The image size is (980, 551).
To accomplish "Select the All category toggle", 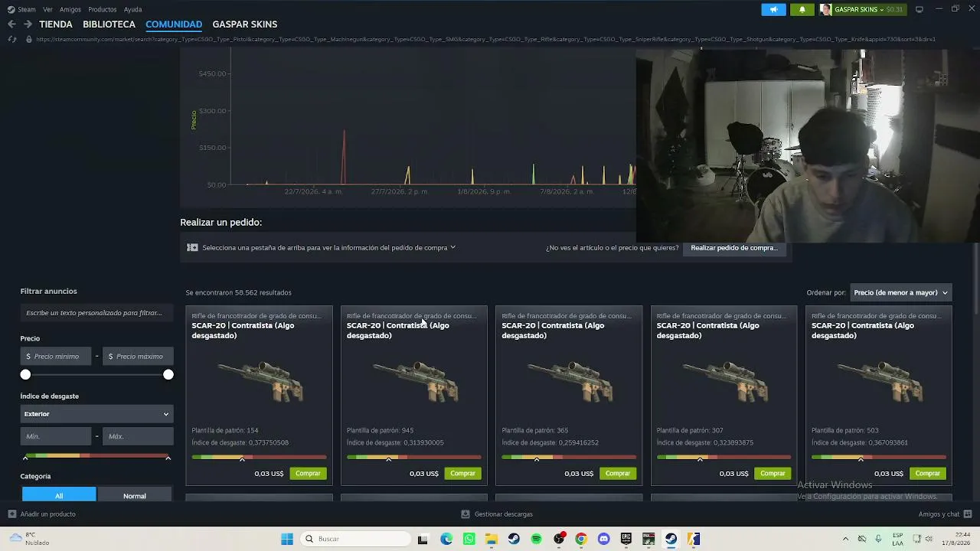I will (x=59, y=495).
